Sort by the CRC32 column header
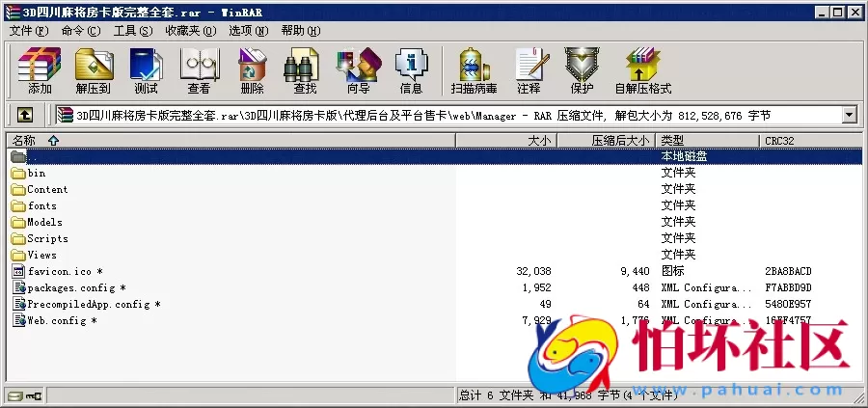 point(810,141)
